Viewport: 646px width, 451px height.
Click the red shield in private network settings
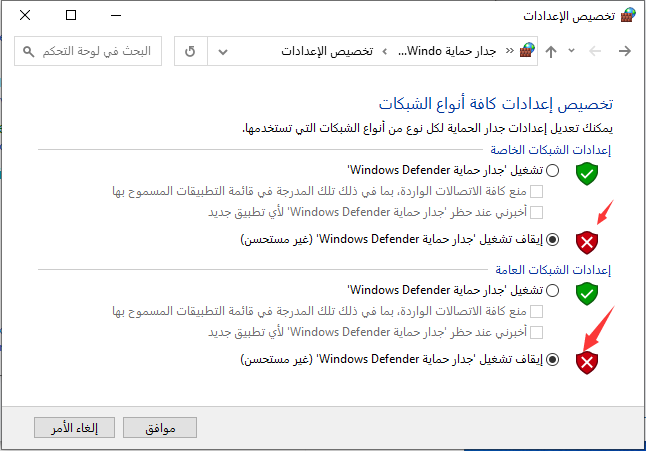coord(587,243)
